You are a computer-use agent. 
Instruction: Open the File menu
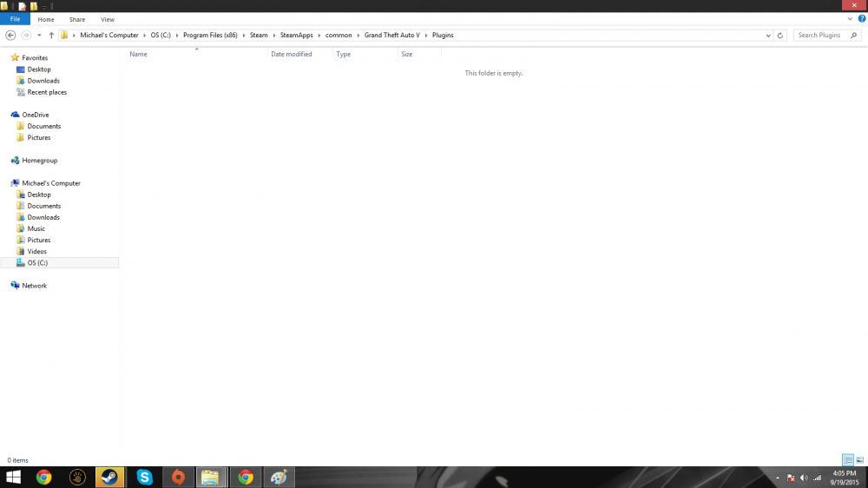click(15, 19)
